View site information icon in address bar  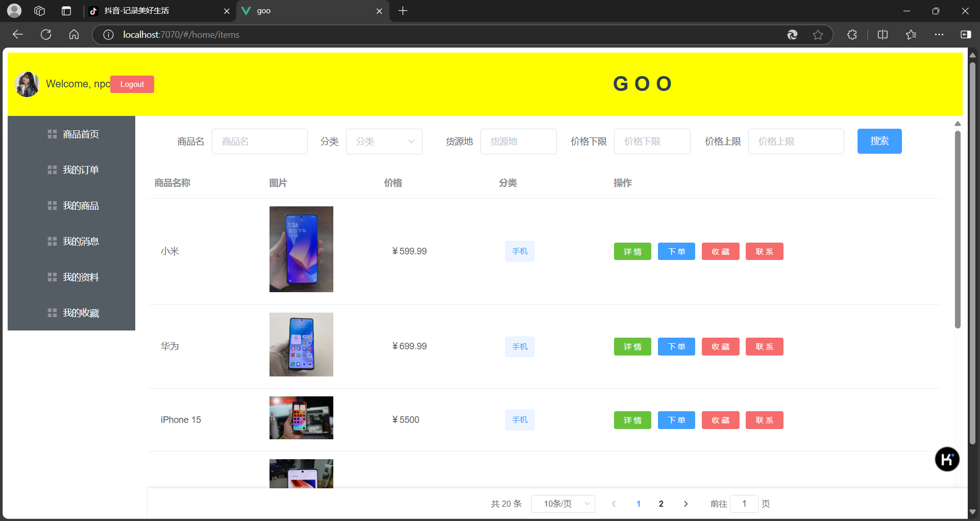point(108,35)
